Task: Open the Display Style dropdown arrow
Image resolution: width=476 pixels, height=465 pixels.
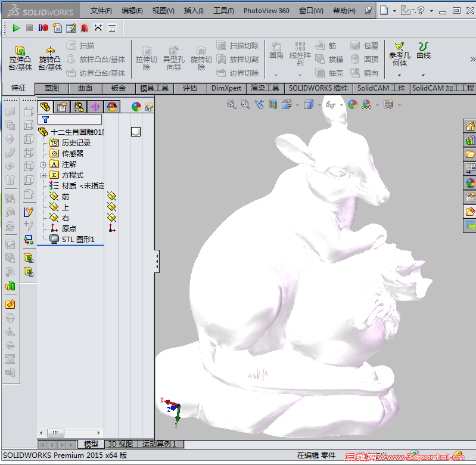Action: click(x=319, y=105)
